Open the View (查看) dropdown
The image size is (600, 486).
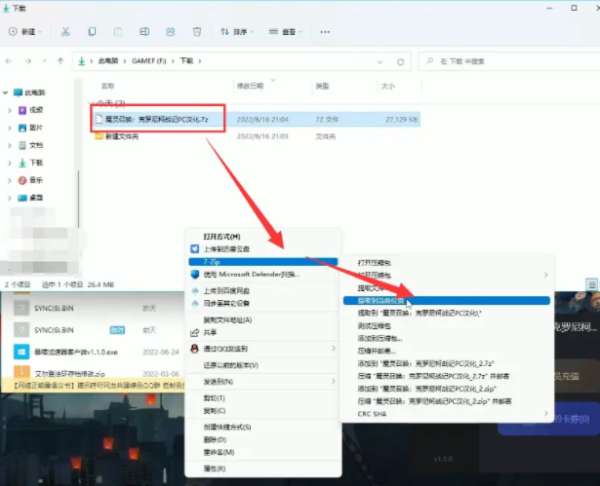285,32
